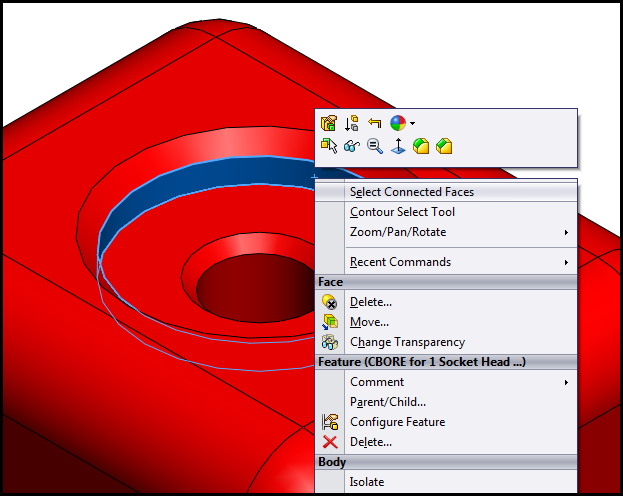Select Configure Feature

point(446,422)
